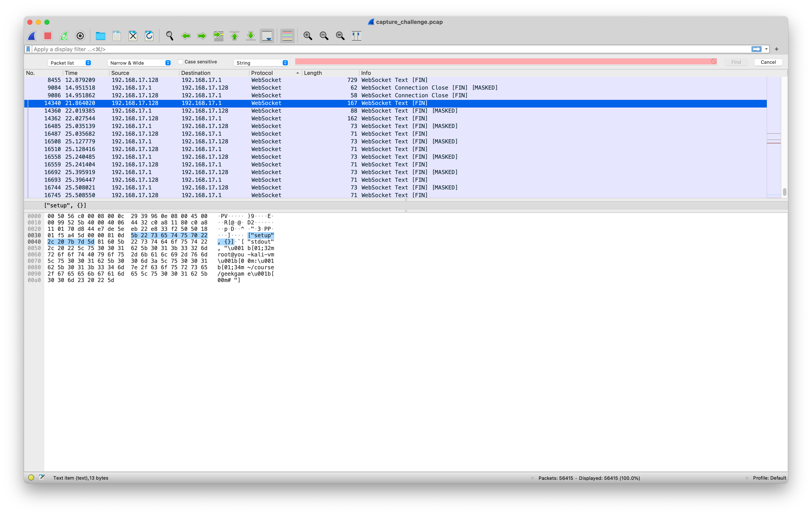Screen dimensions: 812x515
Task: Sort packets by the No. column header
Action: 43,73
